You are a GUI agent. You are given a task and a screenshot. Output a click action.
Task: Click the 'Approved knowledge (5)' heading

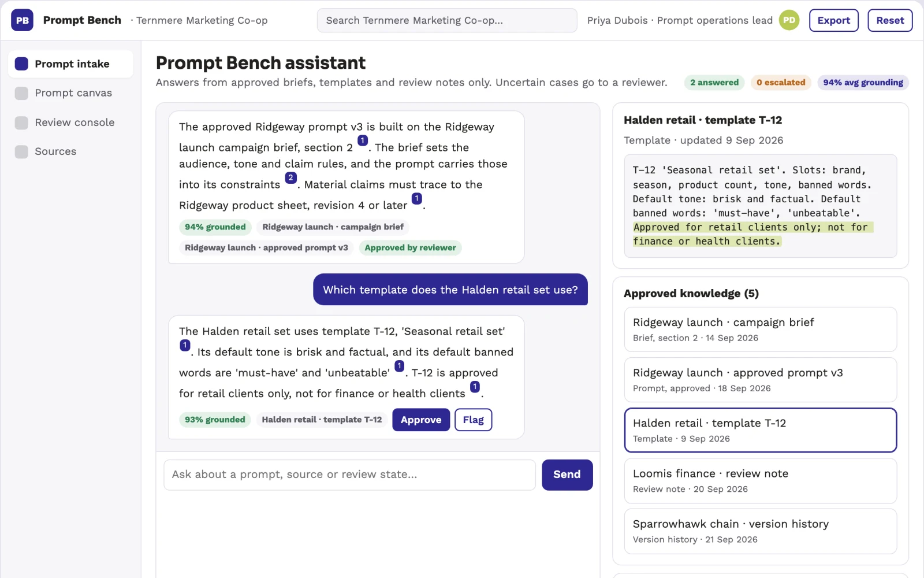pyautogui.click(x=691, y=294)
